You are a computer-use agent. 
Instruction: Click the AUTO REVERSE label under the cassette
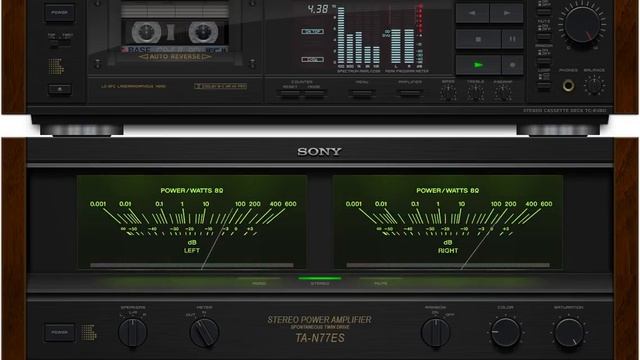[175, 57]
